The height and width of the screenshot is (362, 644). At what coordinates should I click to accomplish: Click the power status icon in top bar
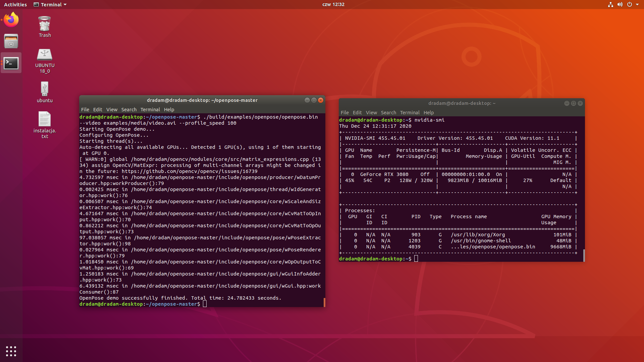[x=630, y=4]
